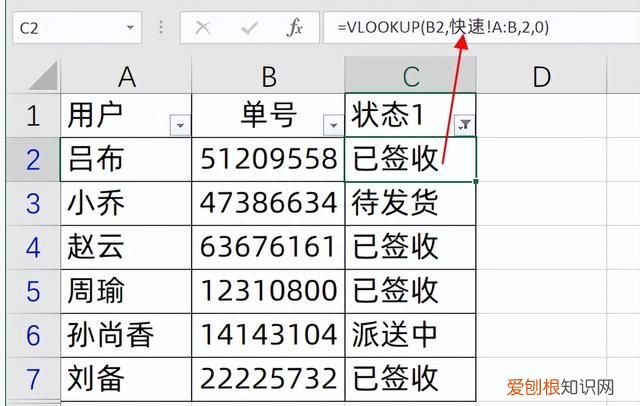Open the 单号 filter dropdown

click(x=333, y=125)
